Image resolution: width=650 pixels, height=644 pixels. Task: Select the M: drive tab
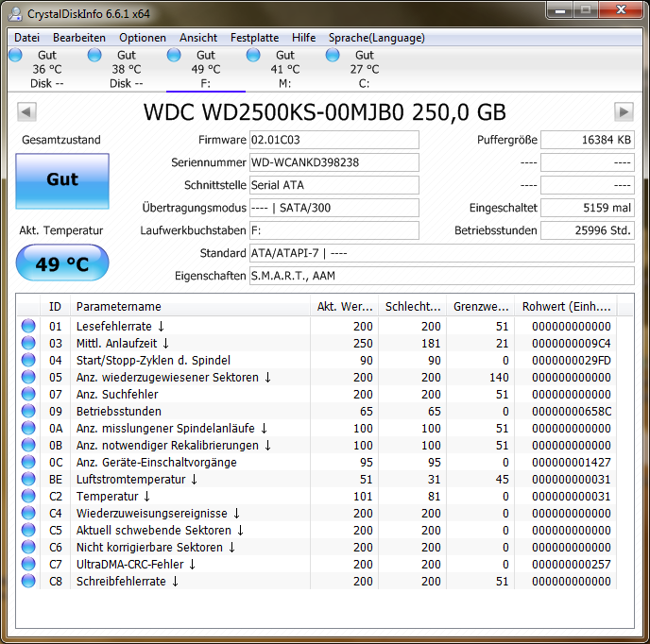click(285, 69)
